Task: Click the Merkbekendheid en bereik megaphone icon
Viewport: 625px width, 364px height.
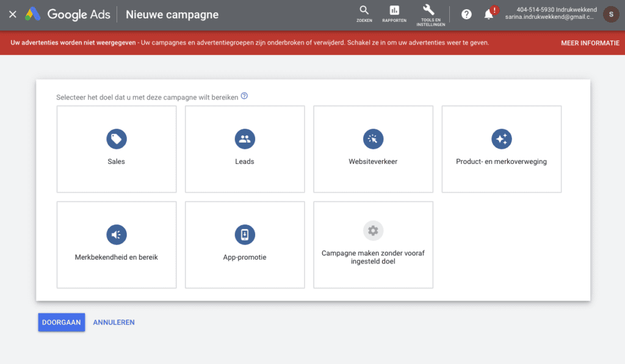Action: [x=116, y=234]
